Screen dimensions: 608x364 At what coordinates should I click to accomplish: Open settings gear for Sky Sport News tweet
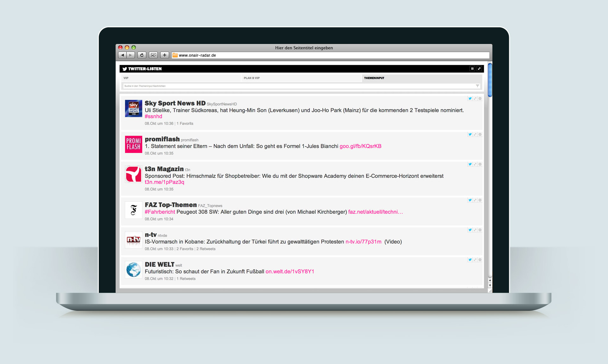pos(480,98)
